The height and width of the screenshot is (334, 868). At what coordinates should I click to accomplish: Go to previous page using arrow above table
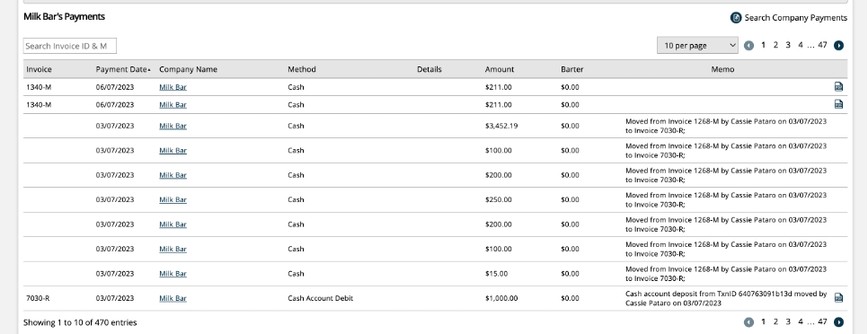pos(749,46)
